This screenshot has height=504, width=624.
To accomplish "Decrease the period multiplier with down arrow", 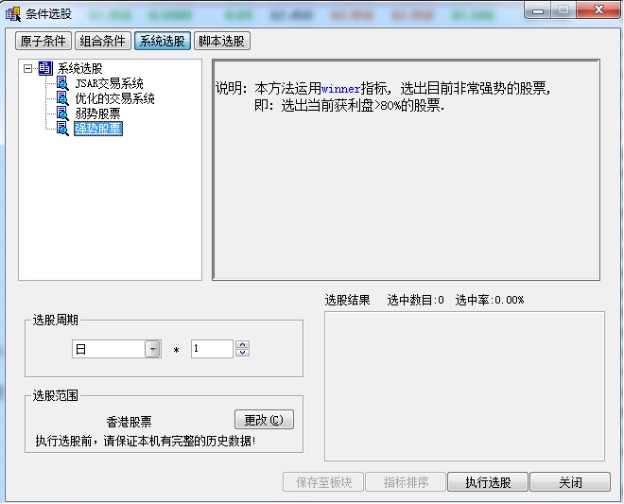I will pos(242,353).
